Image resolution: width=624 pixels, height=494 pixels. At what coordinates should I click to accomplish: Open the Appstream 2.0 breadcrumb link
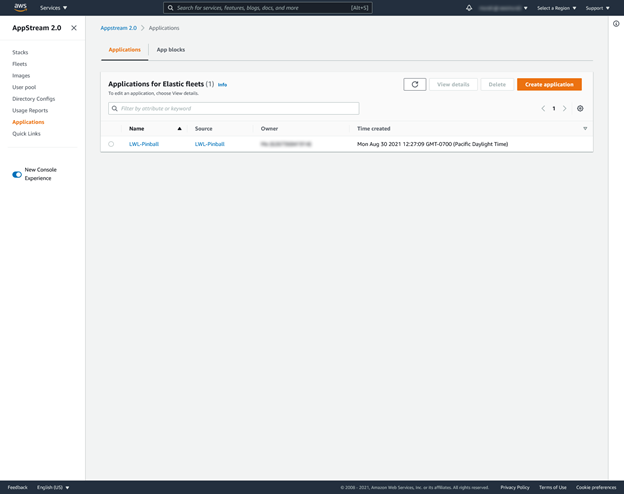[x=119, y=28]
